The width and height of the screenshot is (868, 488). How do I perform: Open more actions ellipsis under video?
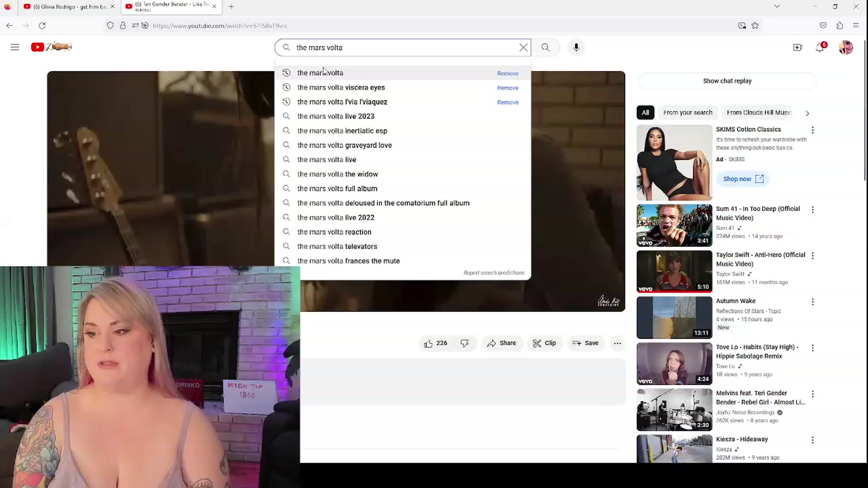pos(617,343)
